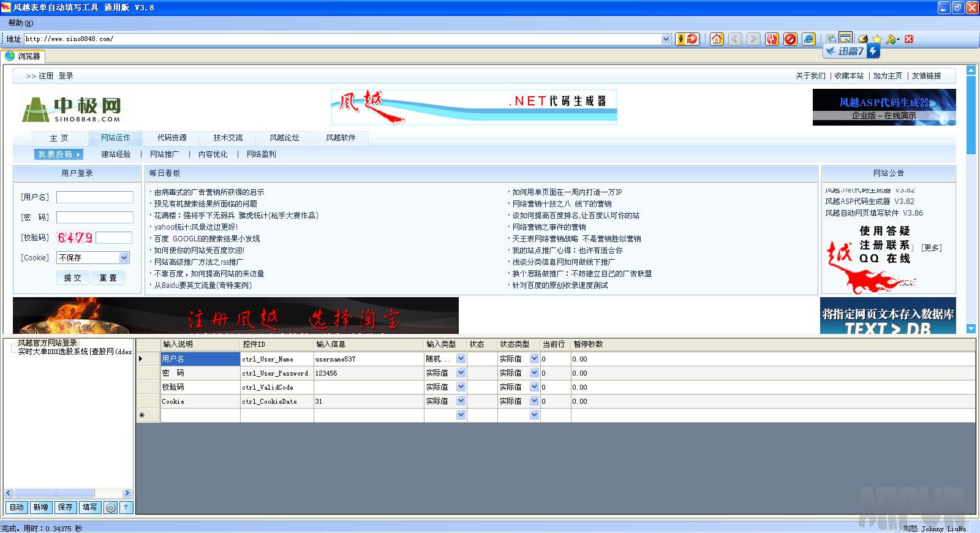Open the 关于我们 link

(810, 76)
